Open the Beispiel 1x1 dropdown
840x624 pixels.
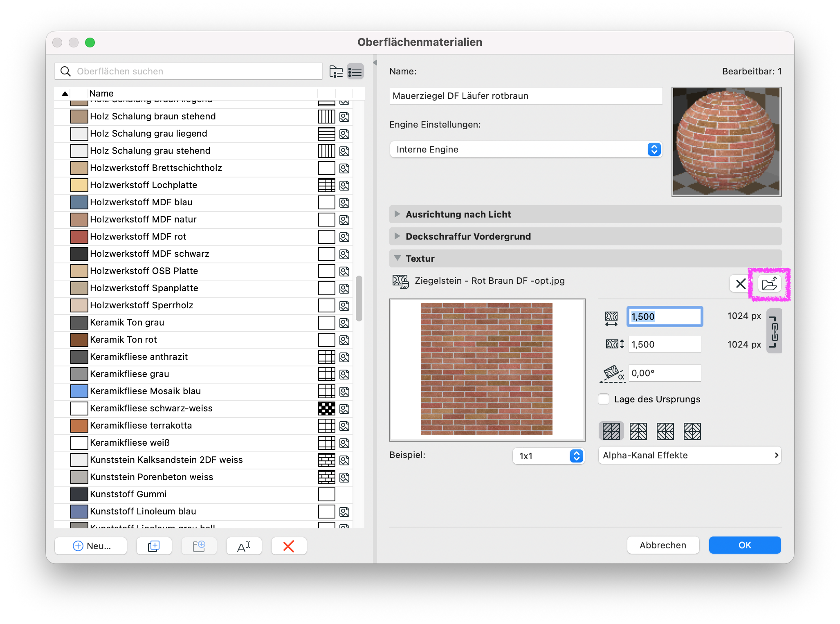point(548,456)
